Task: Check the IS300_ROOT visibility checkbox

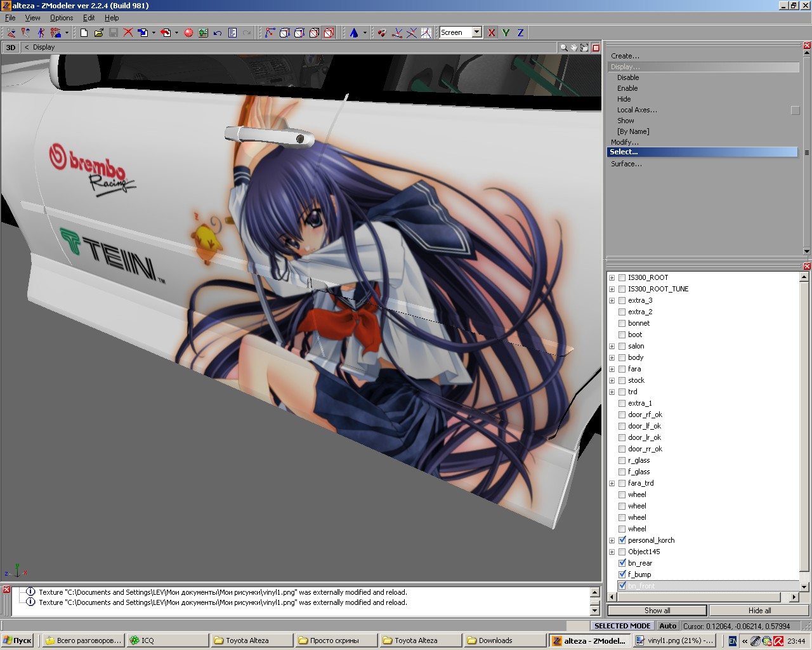Action: pyautogui.click(x=622, y=277)
